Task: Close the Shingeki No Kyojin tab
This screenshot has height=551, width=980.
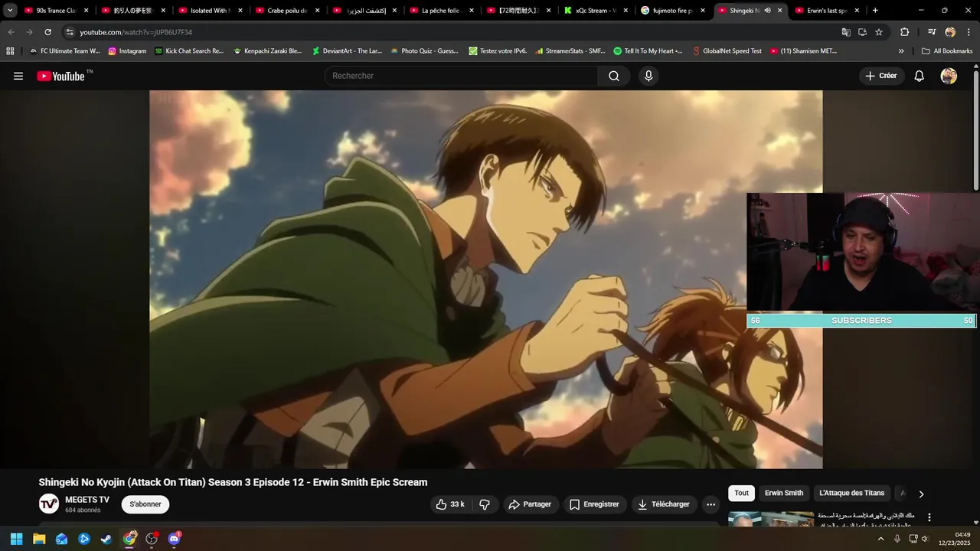Action: 780,11
